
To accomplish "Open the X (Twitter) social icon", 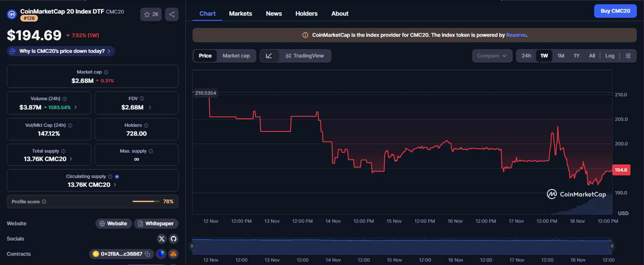I will [162, 239].
